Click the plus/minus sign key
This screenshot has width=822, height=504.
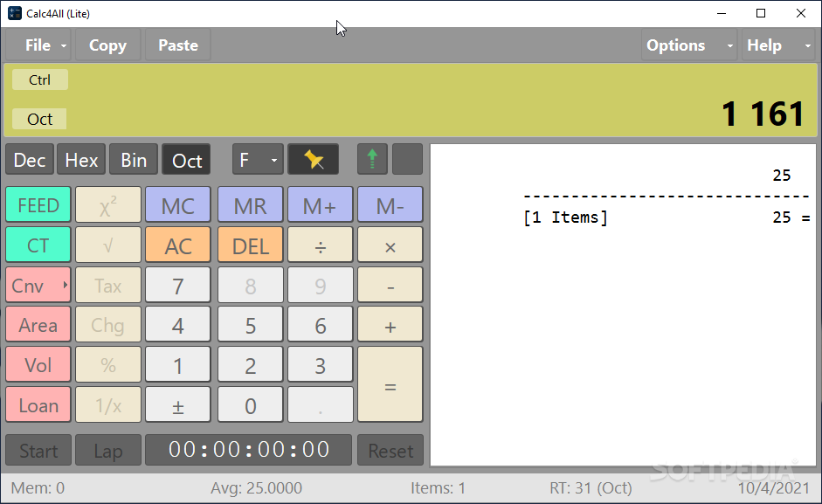tap(177, 405)
